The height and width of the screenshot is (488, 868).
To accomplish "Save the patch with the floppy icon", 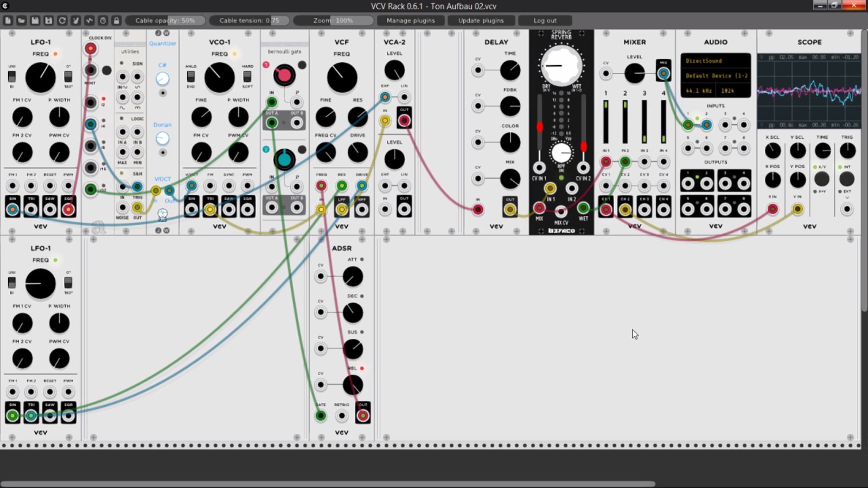I will [35, 21].
